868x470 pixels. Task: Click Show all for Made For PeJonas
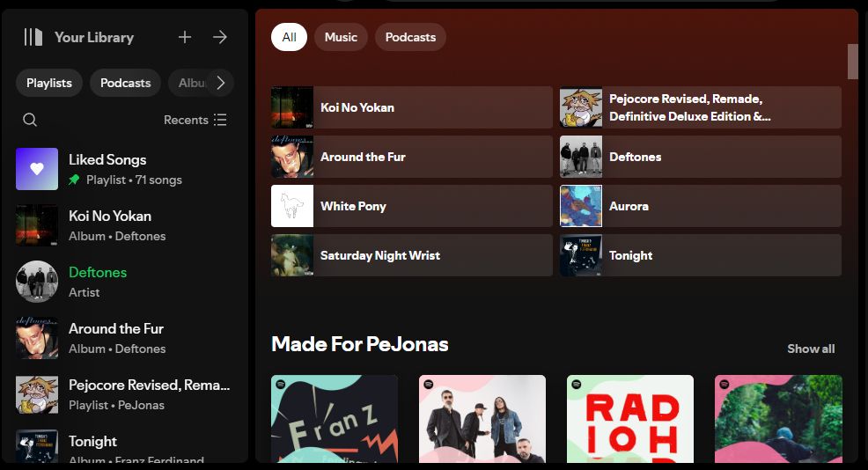(x=811, y=349)
